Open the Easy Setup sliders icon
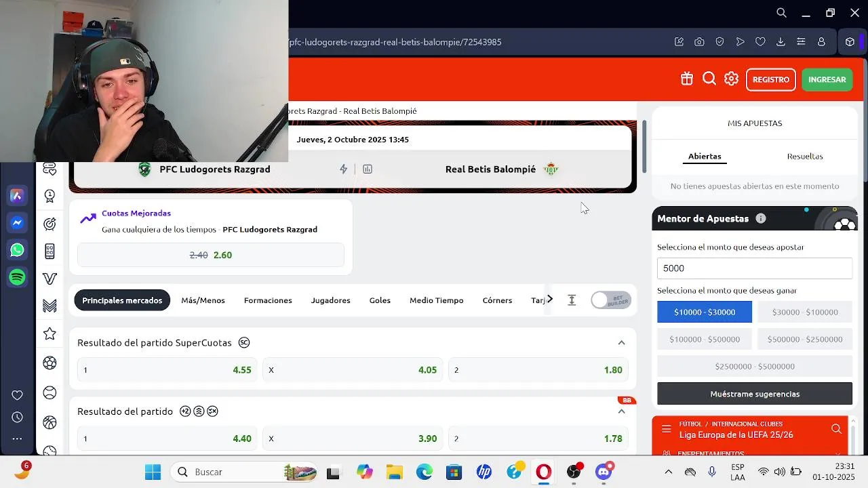868x488 pixels. (801, 42)
